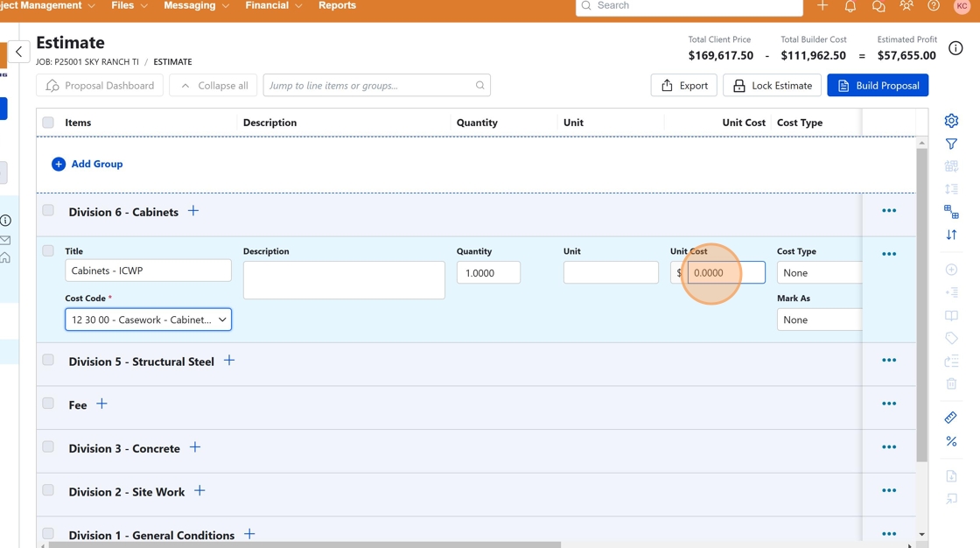This screenshot has height=548, width=980.
Task: Click the Unit Cost field showing 0.0000
Action: point(726,273)
